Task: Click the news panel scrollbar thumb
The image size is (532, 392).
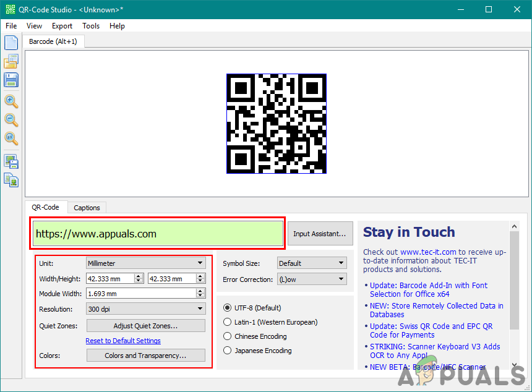Action: (x=514, y=280)
